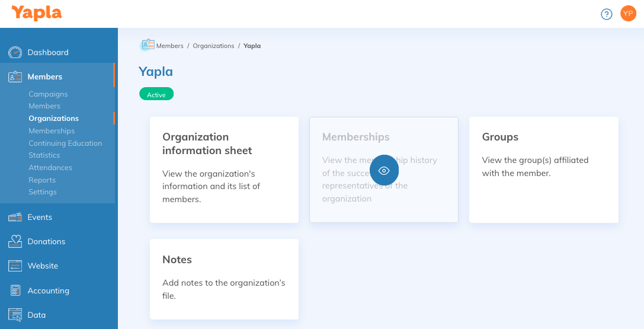The height and width of the screenshot is (329, 644).
Task: Open the Groups card
Action: click(544, 170)
